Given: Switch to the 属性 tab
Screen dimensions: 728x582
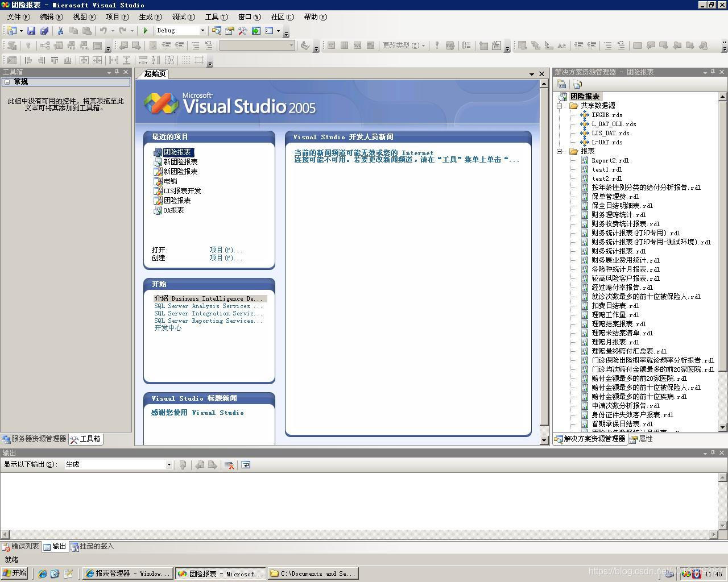Looking at the screenshot, I should click(x=641, y=439).
